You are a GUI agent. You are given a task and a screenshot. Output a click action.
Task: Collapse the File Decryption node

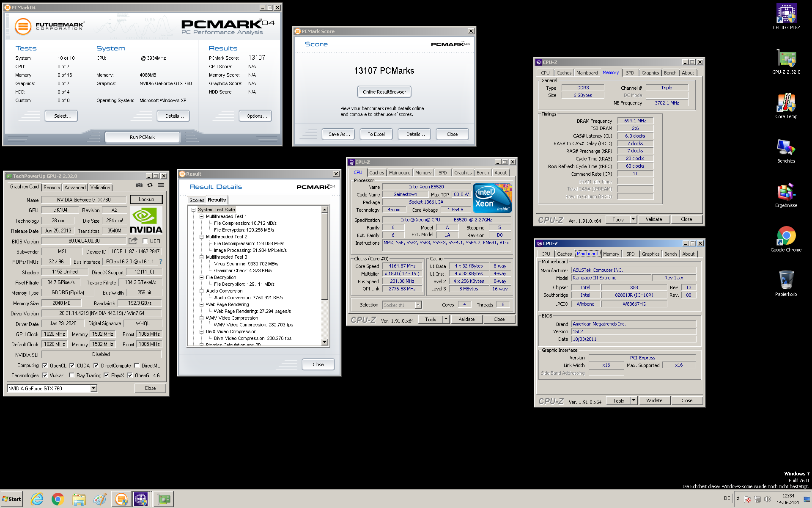click(202, 278)
